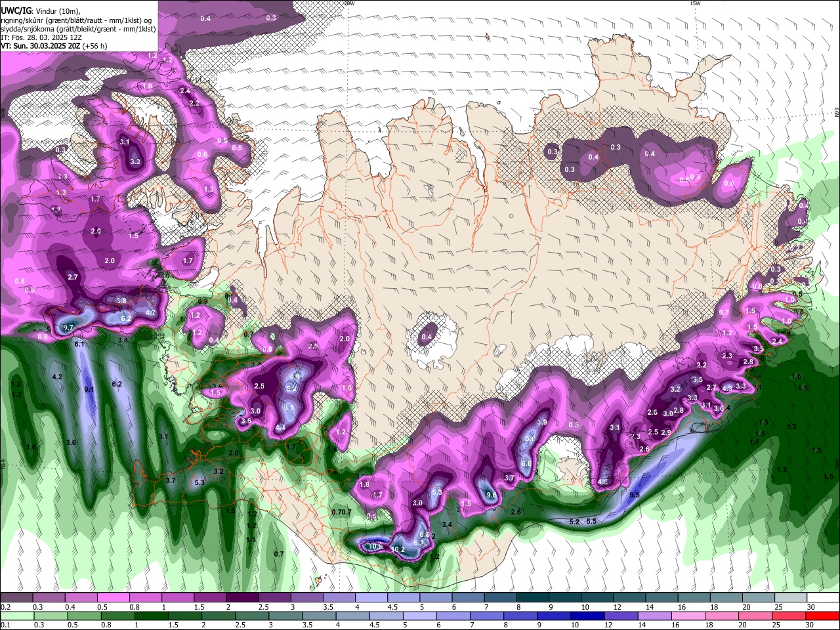The image size is (840, 630).
Task: Select the '9.7' precipitation value on the map
Action: pyautogui.click(x=68, y=327)
